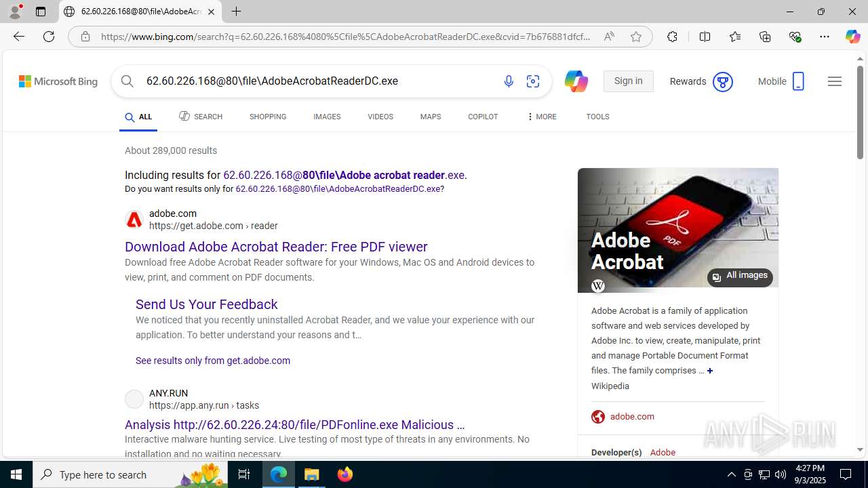Open the notification center icon
Viewport: 868px width, 488px height.
click(846, 474)
